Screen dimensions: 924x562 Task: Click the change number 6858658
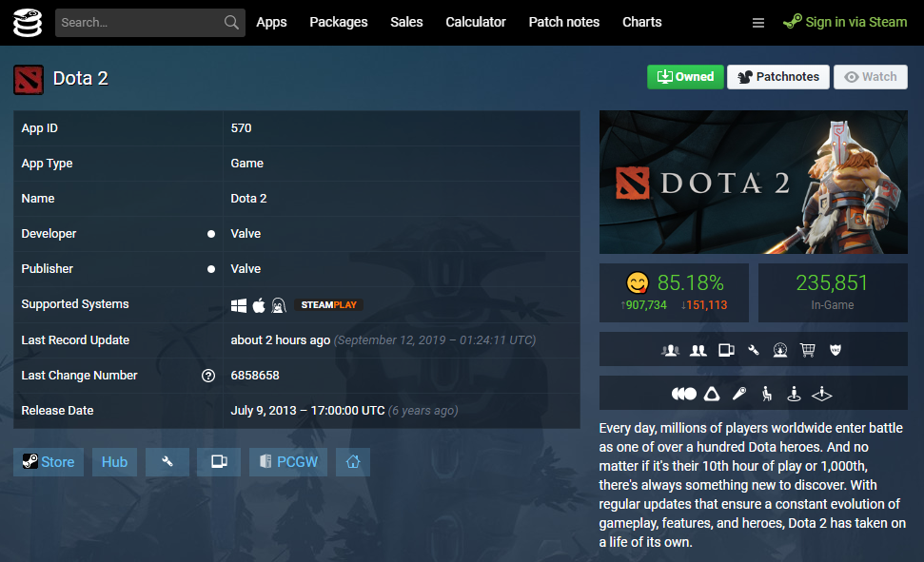click(x=255, y=376)
